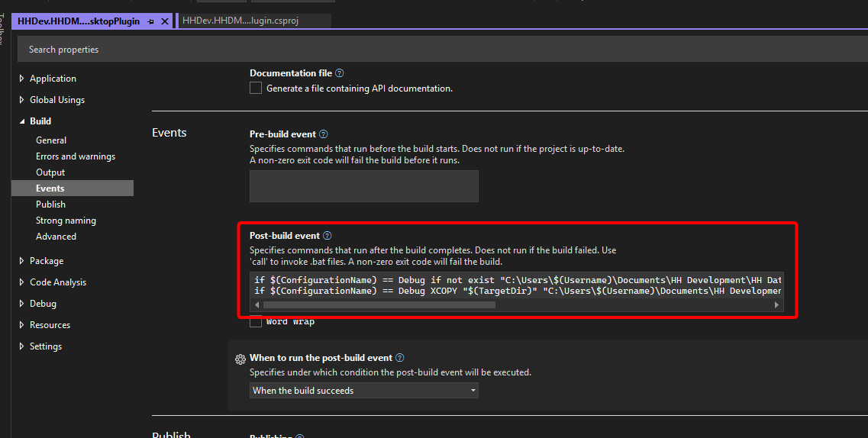Focus the Search properties box
This screenshot has width=868, height=438.
(443, 50)
